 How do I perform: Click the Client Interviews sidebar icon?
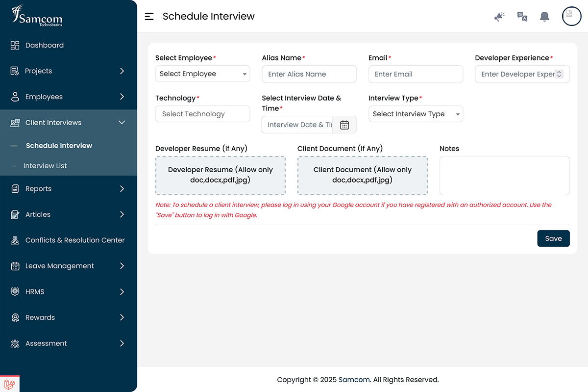(15, 123)
